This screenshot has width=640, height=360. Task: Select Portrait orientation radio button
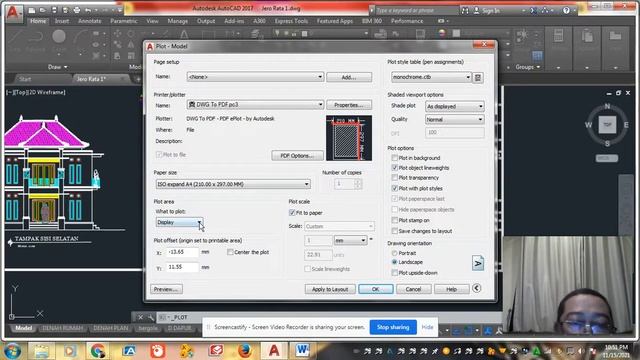(394, 253)
